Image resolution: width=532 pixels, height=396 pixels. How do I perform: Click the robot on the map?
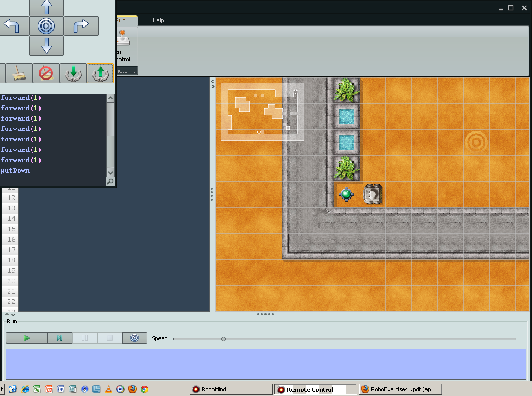[x=373, y=195]
